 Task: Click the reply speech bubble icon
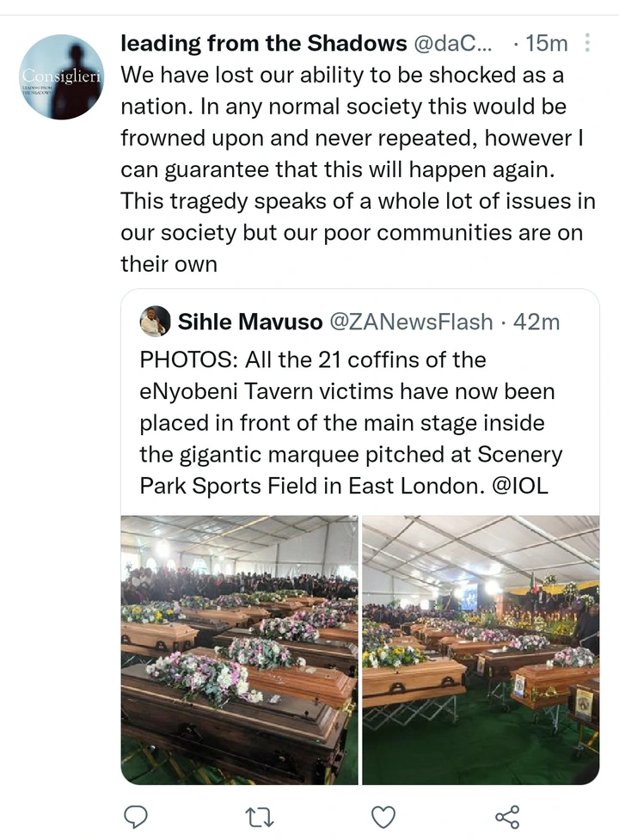coord(136,817)
